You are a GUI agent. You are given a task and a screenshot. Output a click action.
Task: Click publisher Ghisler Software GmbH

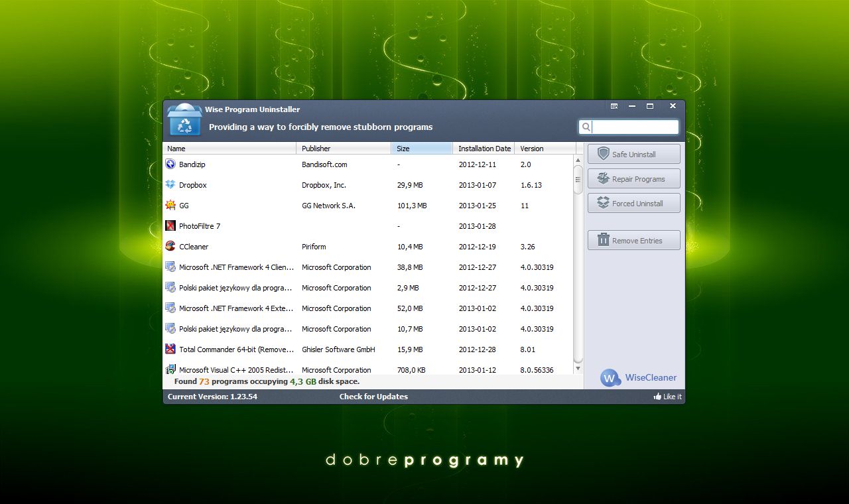pyautogui.click(x=338, y=349)
